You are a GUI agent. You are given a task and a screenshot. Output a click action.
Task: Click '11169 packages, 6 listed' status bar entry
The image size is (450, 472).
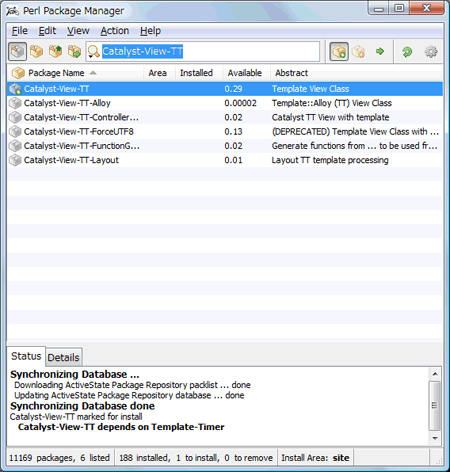[x=59, y=458]
